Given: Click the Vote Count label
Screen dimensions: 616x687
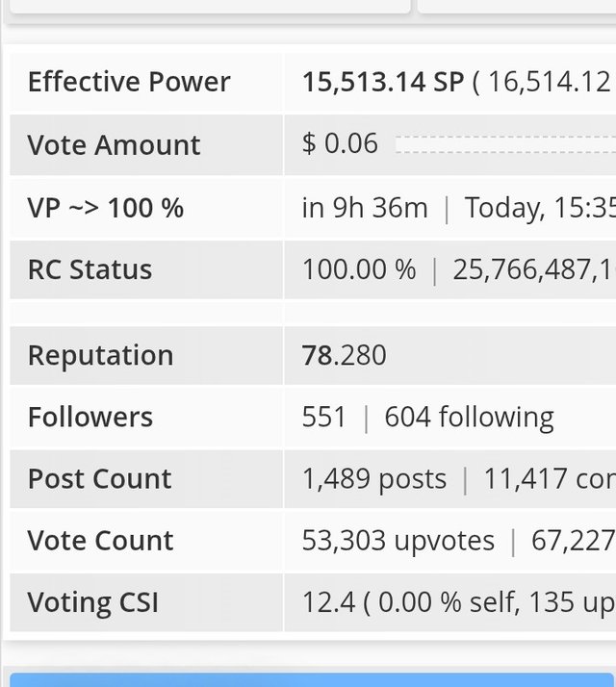Looking at the screenshot, I should click(100, 541).
